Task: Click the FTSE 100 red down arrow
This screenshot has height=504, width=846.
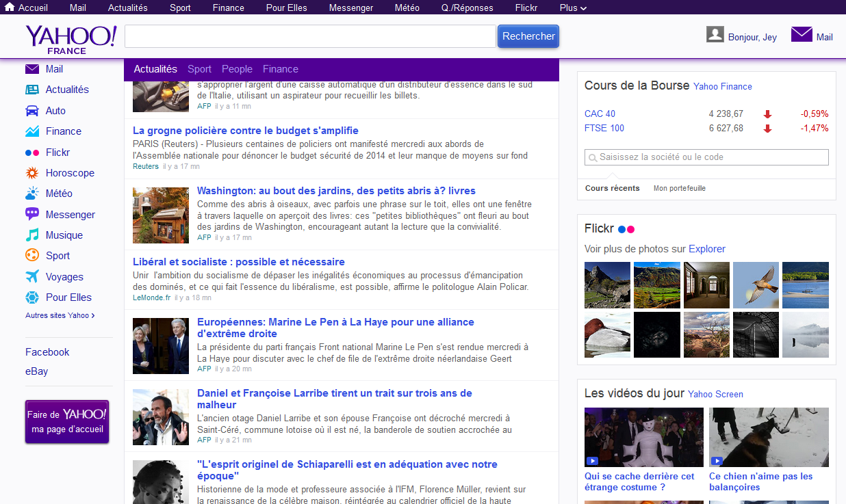Action: click(767, 129)
